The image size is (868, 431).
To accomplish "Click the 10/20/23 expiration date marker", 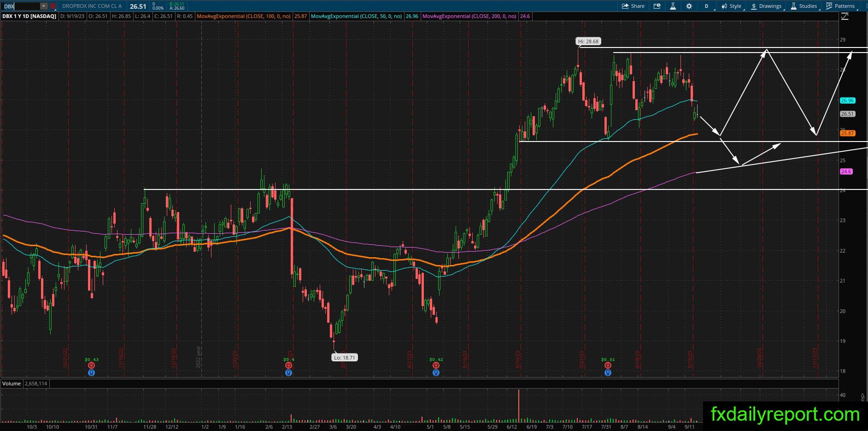I will point(759,358).
